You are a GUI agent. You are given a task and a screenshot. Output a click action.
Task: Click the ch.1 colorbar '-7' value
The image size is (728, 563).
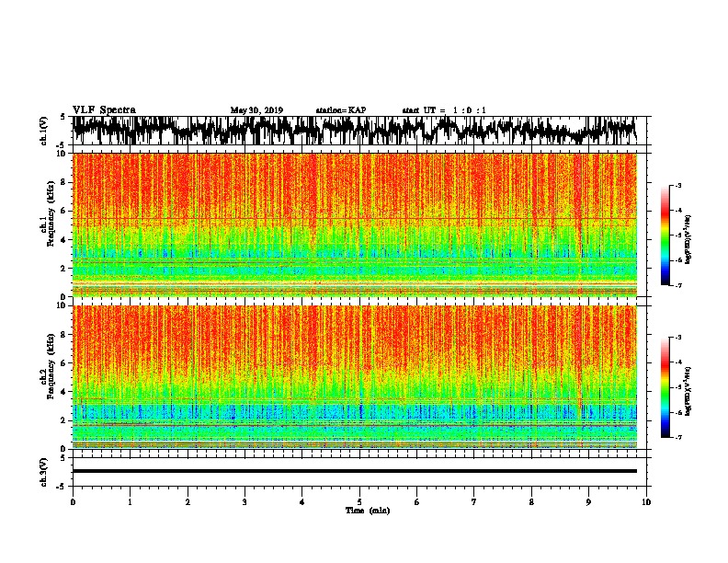point(678,285)
